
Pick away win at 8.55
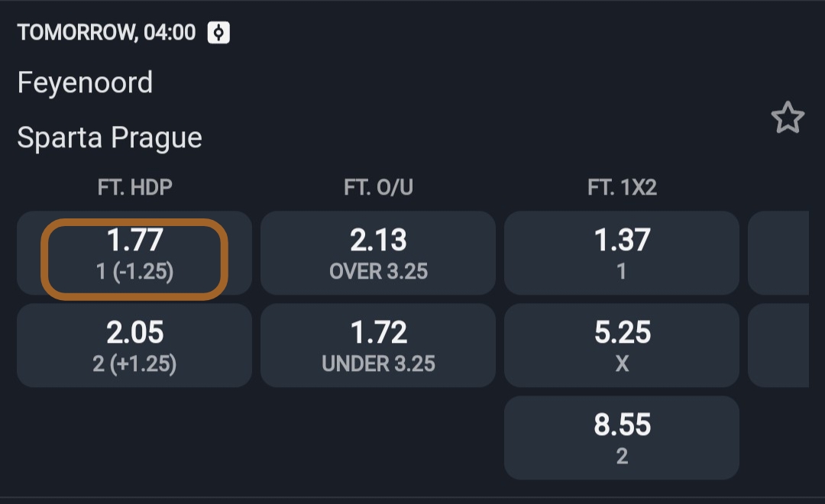(622, 437)
